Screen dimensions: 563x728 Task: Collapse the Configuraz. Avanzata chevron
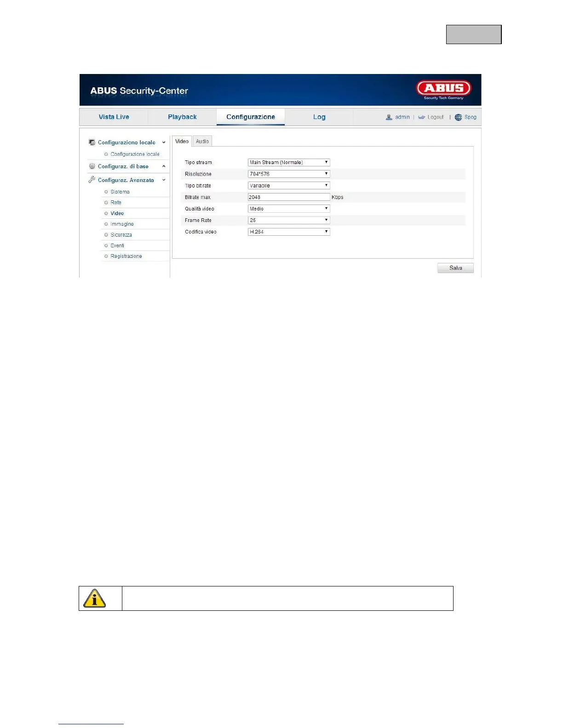point(164,180)
